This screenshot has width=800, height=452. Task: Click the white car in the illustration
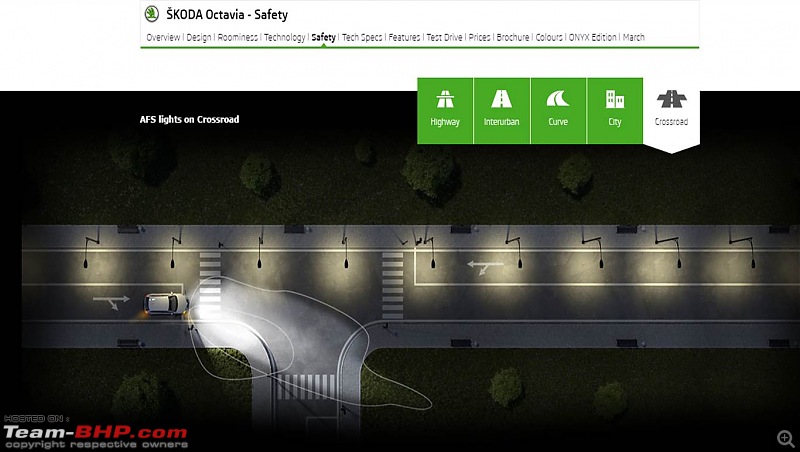pyautogui.click(x=166, y=304)
